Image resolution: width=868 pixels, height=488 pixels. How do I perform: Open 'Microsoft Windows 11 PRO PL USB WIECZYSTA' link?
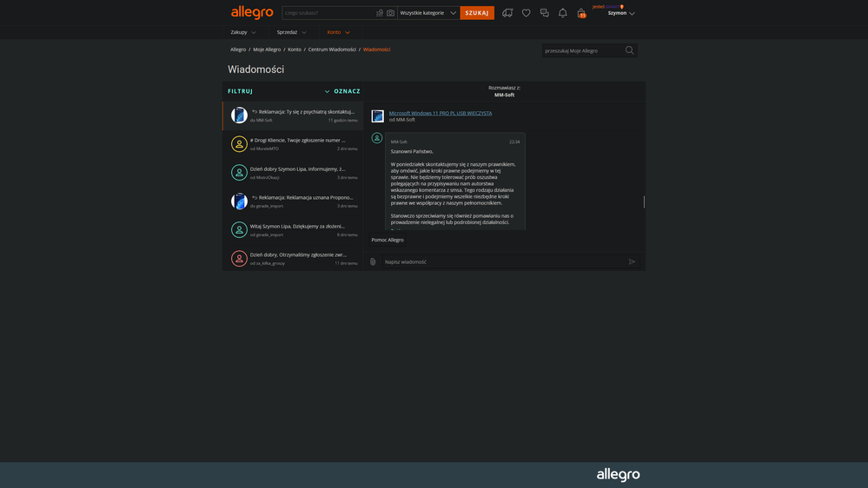pyautogui.click(x=441, y=113)
